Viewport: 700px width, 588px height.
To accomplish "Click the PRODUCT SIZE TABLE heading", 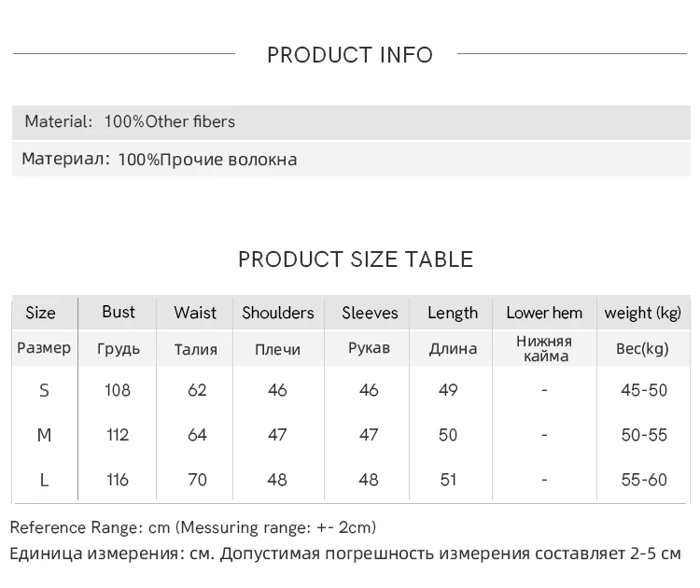I will (x=356, y=259).
